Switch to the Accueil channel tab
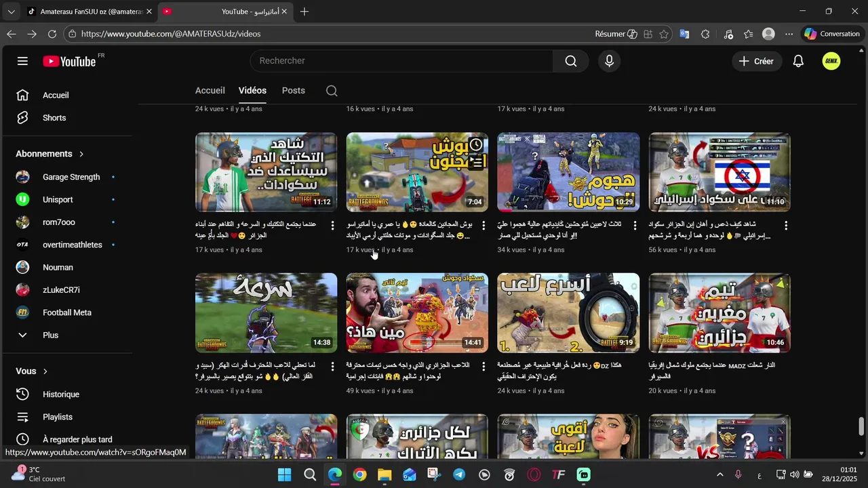Screen dimensions: 868x488 coord(210,91)
